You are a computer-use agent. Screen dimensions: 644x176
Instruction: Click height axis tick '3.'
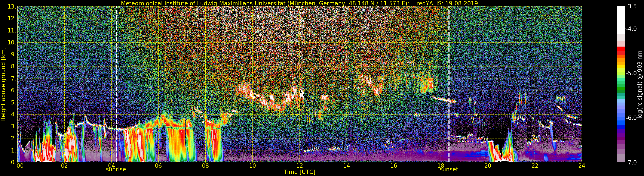13,127
